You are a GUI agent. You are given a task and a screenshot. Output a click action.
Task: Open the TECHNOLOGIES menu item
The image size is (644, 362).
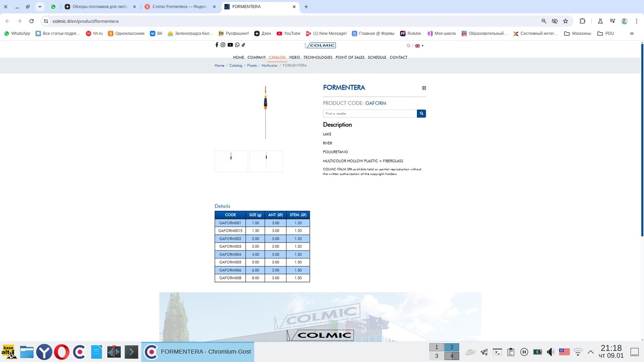point(318,57)
